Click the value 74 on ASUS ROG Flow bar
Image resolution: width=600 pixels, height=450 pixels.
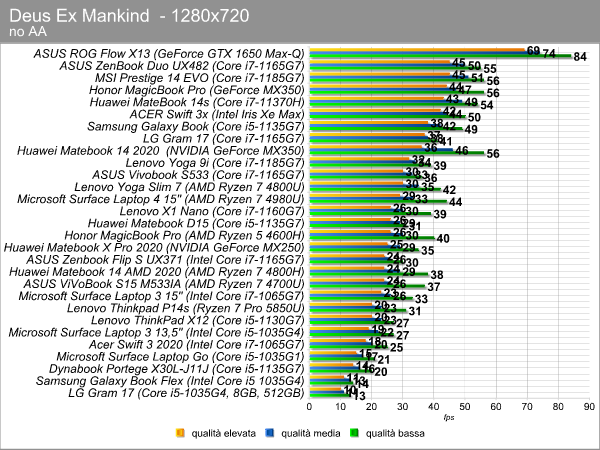(x=549, y=54)
